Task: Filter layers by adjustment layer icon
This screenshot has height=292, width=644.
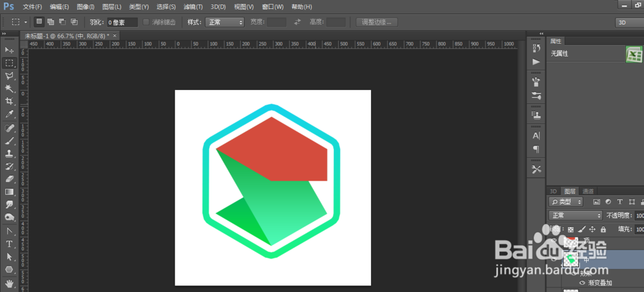Action: point(609,202)
